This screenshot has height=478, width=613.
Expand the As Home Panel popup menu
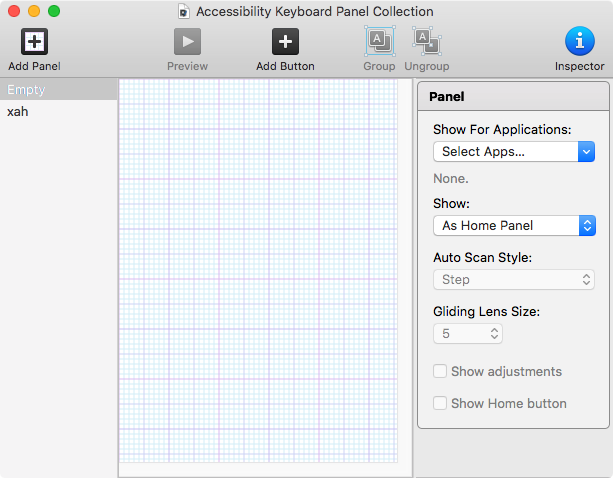515,226
